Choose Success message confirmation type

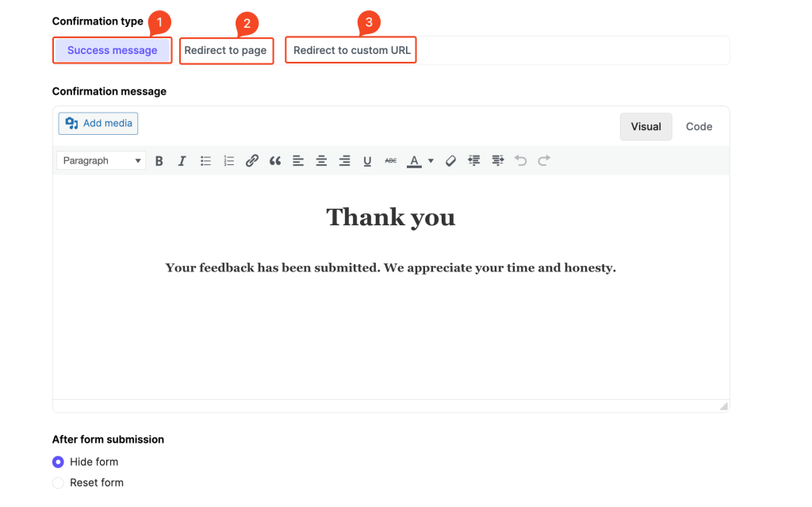[x=113, y=50]
